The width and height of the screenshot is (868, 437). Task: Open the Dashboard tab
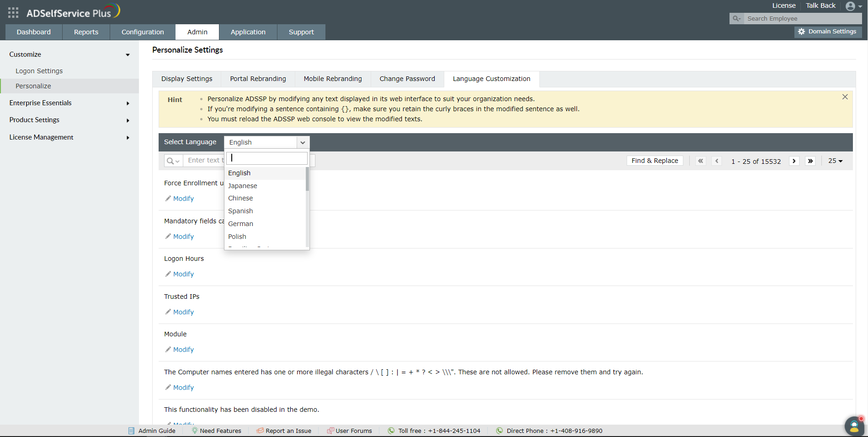coord(34,32)
